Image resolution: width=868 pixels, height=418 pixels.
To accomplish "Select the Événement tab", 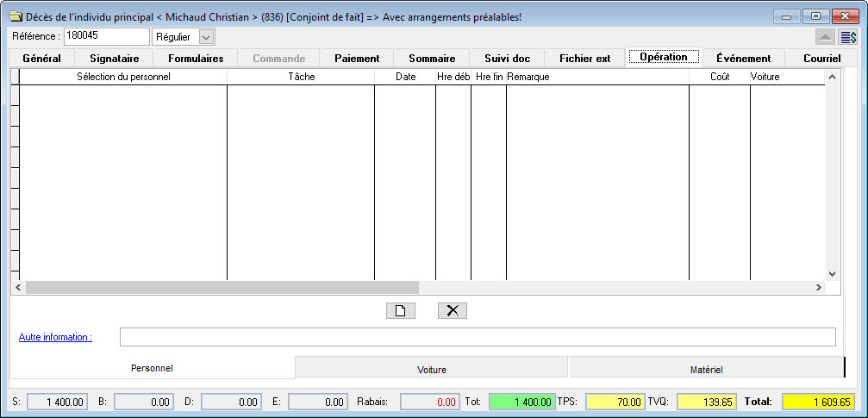I will pos(743,59).
